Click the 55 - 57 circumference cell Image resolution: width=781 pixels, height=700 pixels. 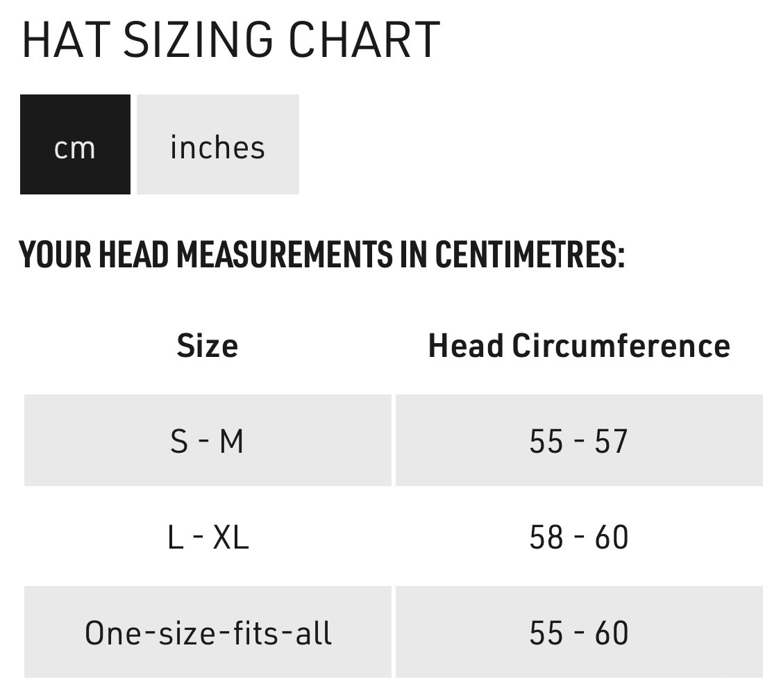click(x=578, y=441)
